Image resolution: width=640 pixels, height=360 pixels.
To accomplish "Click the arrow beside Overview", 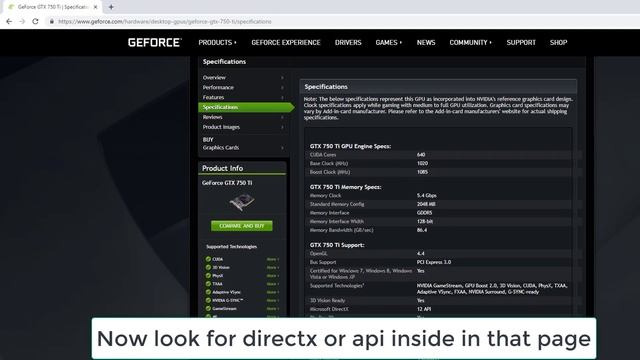I will [x=282, y=78].
